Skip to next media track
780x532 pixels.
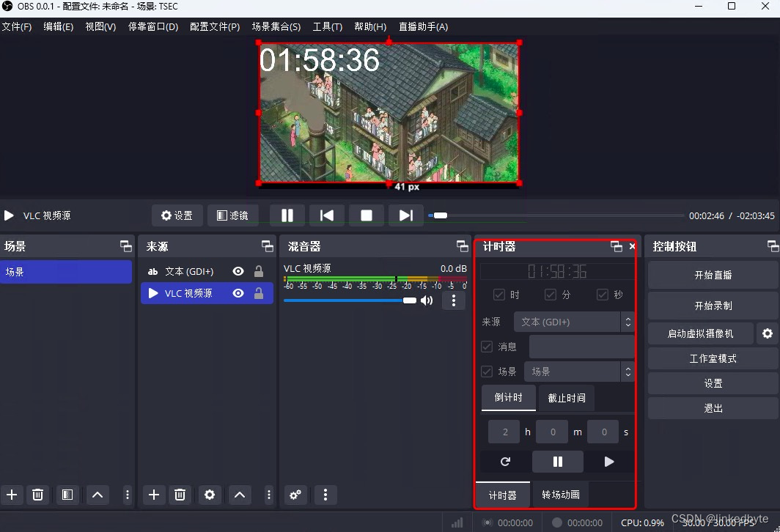(406, 215)
